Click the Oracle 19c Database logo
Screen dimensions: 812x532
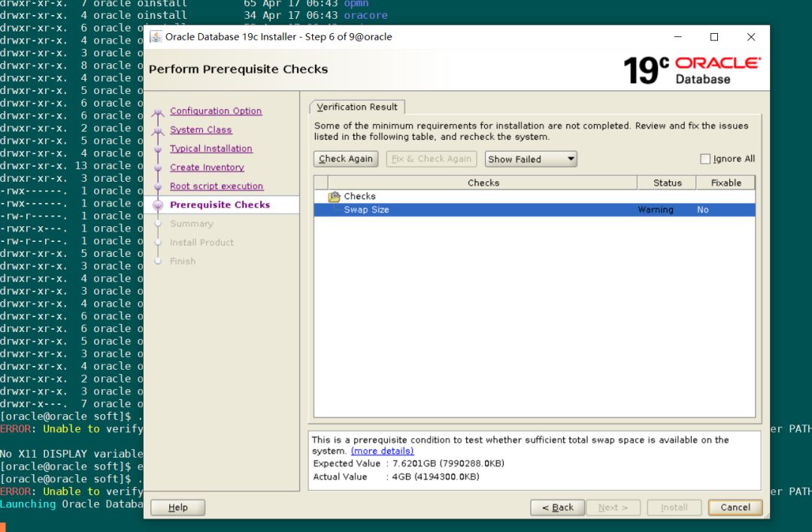pos(692,70)
